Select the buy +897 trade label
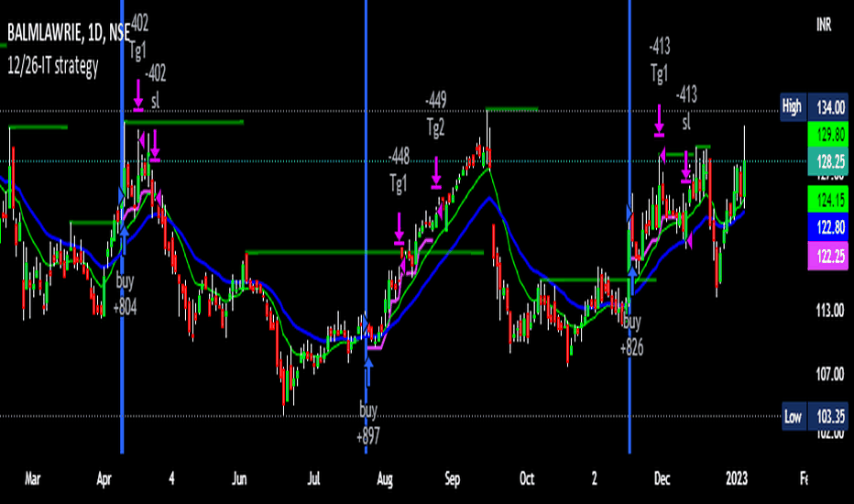The height and width of the screenshot is (504, 854). [368, 422]
